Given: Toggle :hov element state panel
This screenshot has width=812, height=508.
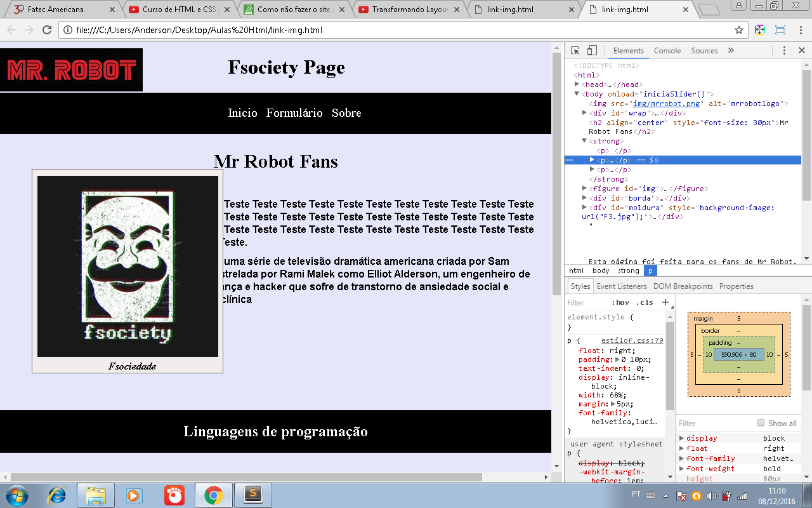Looking at the screenshot, I should pyautogui.click(x=620, y=302).
